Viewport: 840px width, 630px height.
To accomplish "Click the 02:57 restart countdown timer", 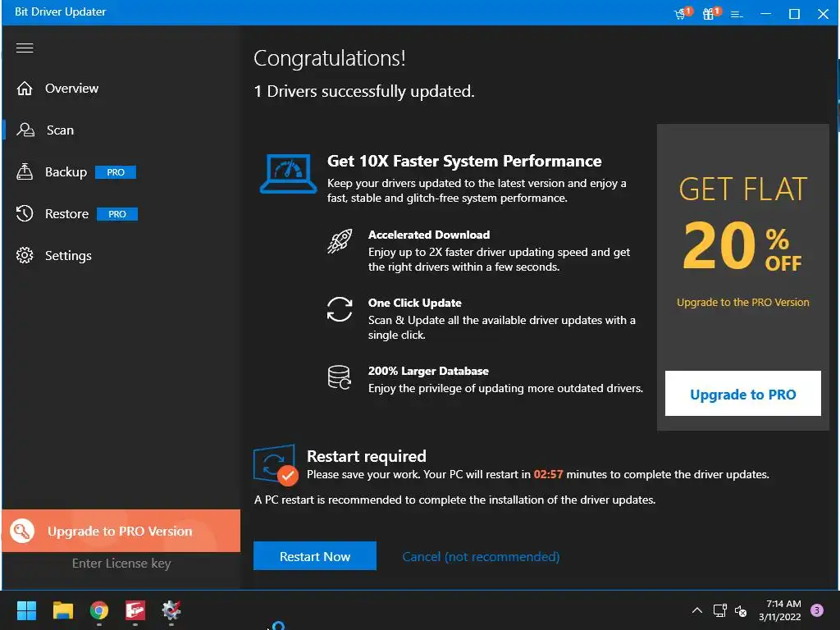I will [549, 475].
